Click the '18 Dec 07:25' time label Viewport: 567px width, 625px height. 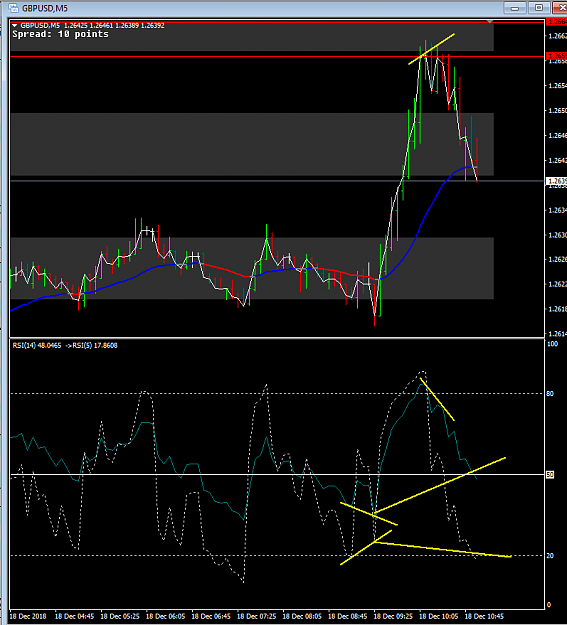tap(256, 616)
